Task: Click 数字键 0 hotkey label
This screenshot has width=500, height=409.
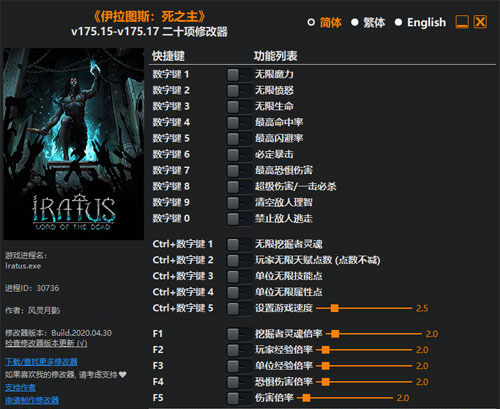Action: pyautogui.click(x=171, y=219)
